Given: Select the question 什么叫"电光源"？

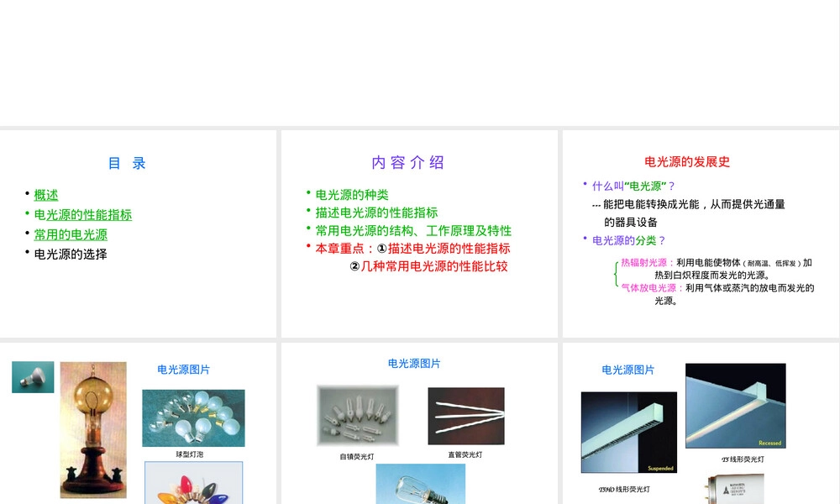Looking at the screenshot, I should (x=633, y=186).
